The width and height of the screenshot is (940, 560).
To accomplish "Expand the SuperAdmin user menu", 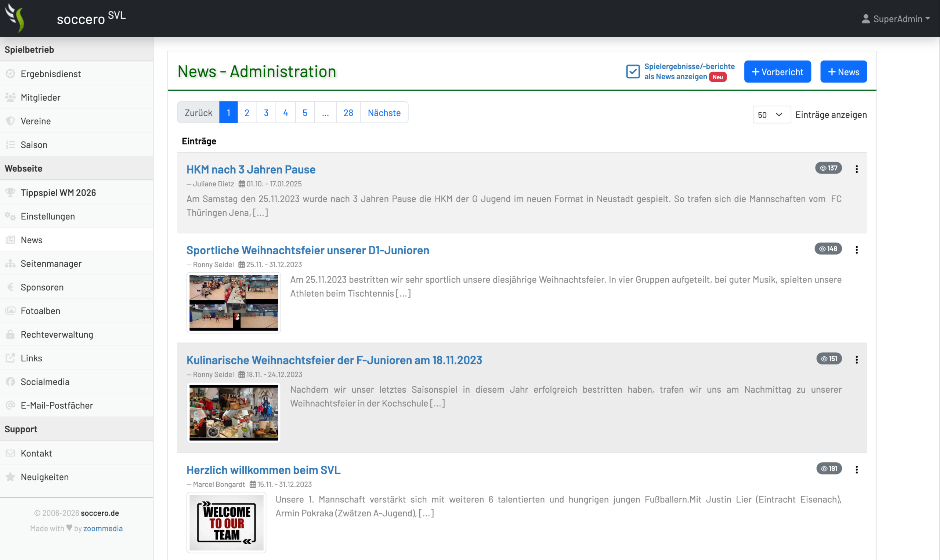I will coord(896,18).
